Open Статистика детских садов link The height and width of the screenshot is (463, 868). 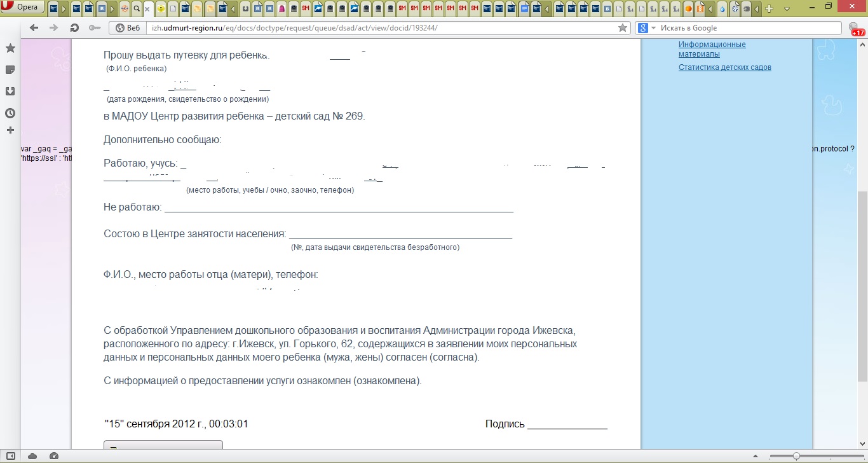(x=724, y=67)
